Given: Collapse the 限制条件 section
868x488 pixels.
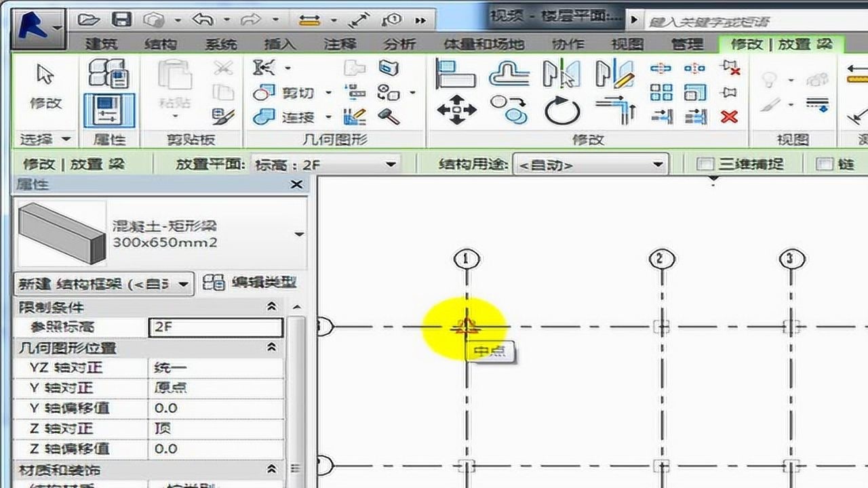Looking at the screenshot, I should (x=272, y=307).
